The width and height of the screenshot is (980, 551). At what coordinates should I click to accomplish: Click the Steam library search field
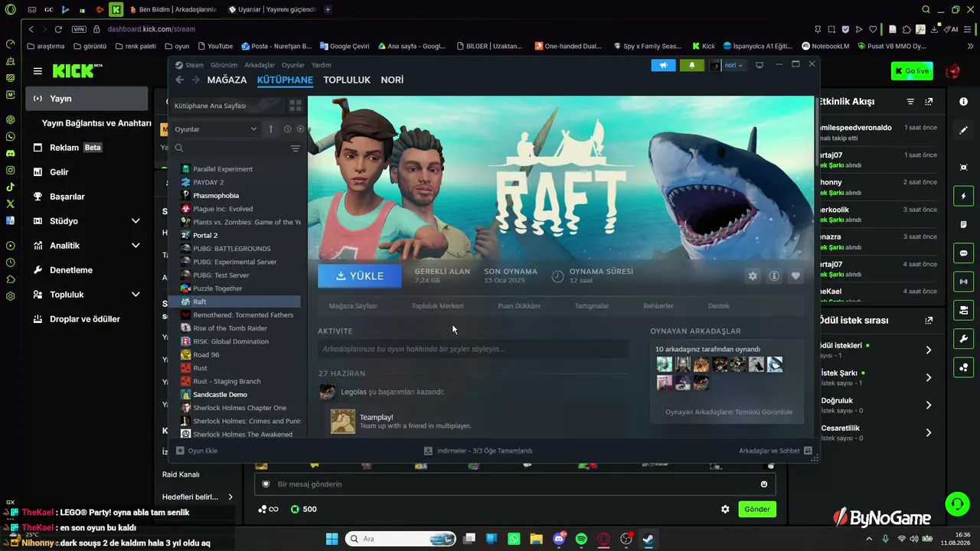point(230,148)
